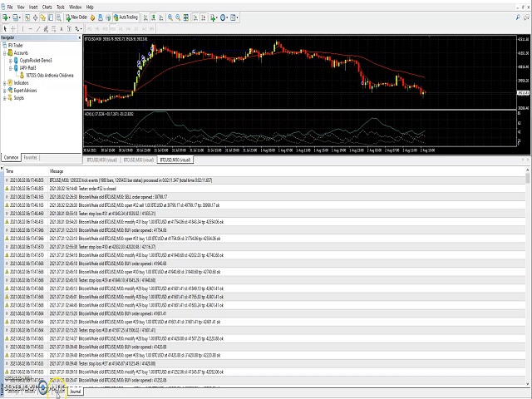Zoom out the chart with magnifier minus
The height and width of the screenshot is (399, 532).
(178, 17)
